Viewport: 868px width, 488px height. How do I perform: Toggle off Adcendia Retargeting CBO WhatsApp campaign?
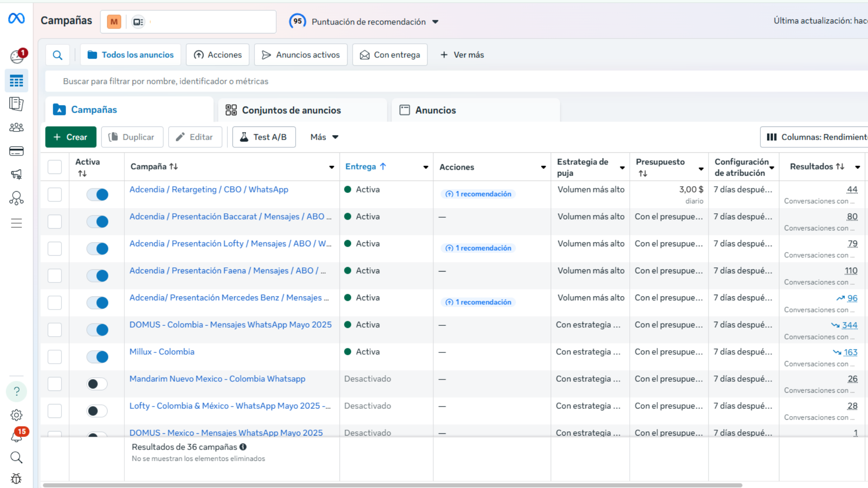pyautogui.click(x=97, y=195)
